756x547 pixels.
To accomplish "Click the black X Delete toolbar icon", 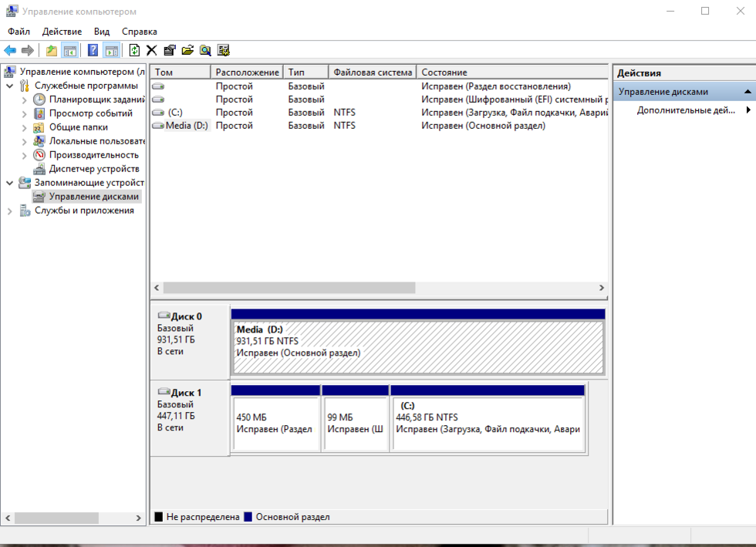I will pyautogui.click(x=152, y=50).
